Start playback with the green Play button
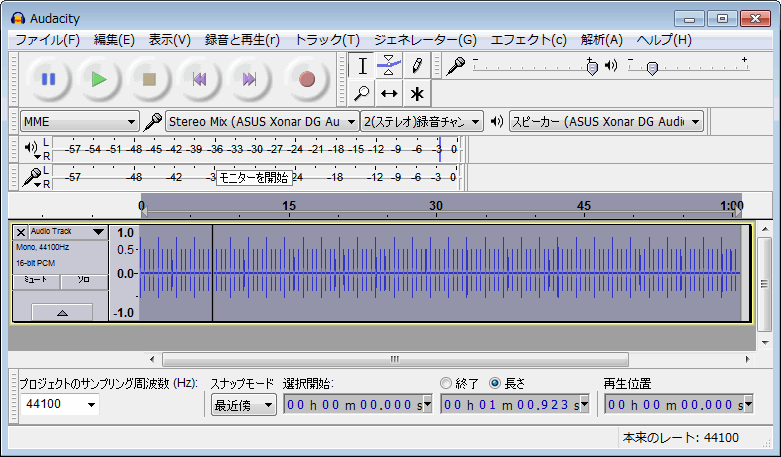The width and height of the screenshot is (781, 457). pyautogui.click(x=99, y=79)
